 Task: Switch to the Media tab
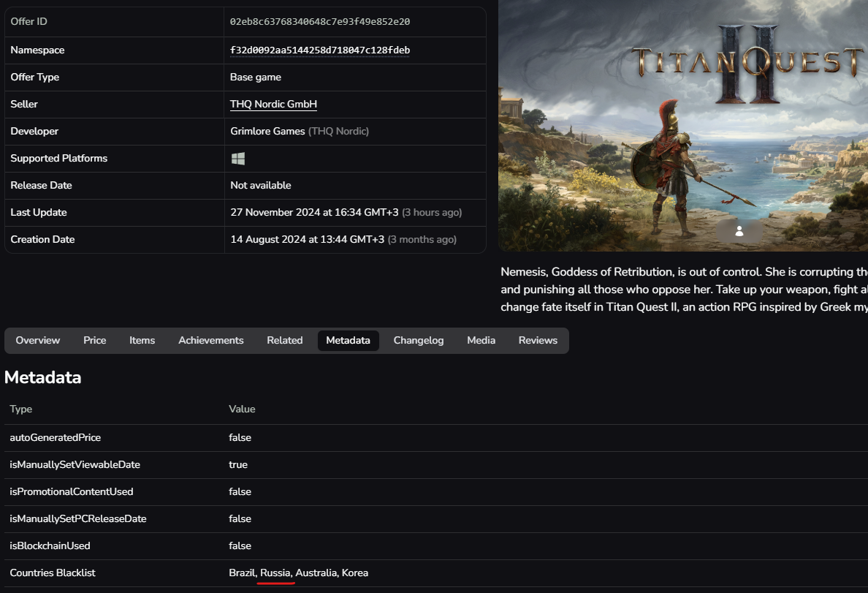(x=481, y=340)
